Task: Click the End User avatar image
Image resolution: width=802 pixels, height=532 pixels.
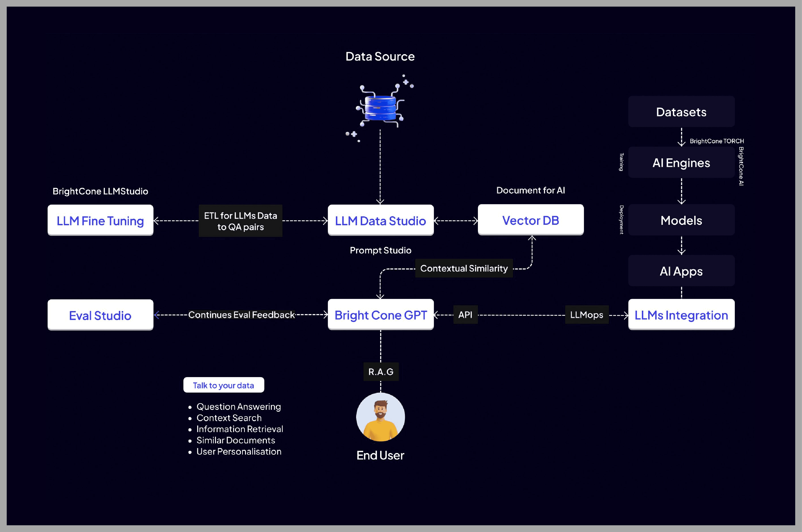Action: click(380, 417)
